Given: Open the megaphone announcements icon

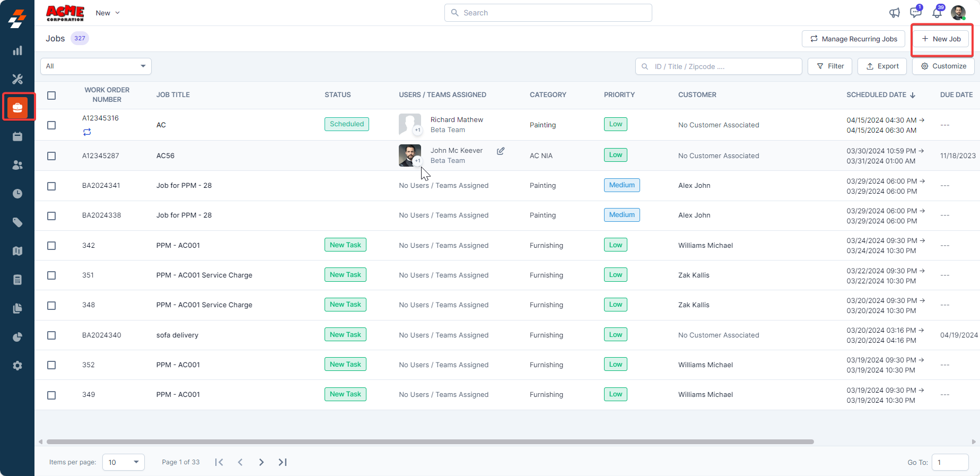Looking at the screenshot, I should coord(895,13).
